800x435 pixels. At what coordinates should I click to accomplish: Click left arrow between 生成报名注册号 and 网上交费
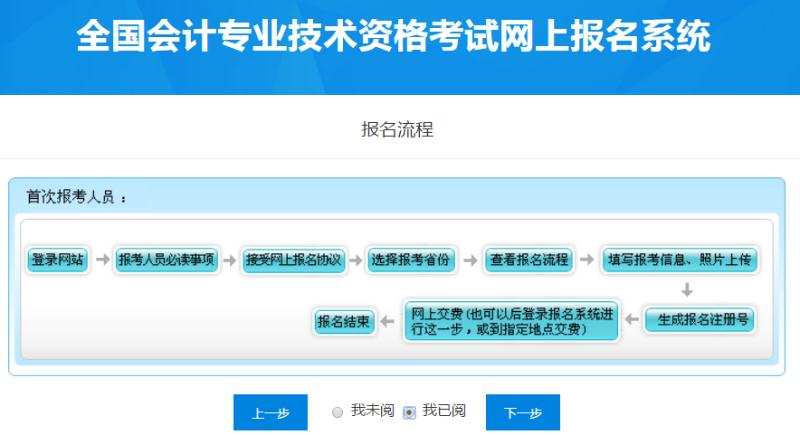pos(631,320)
